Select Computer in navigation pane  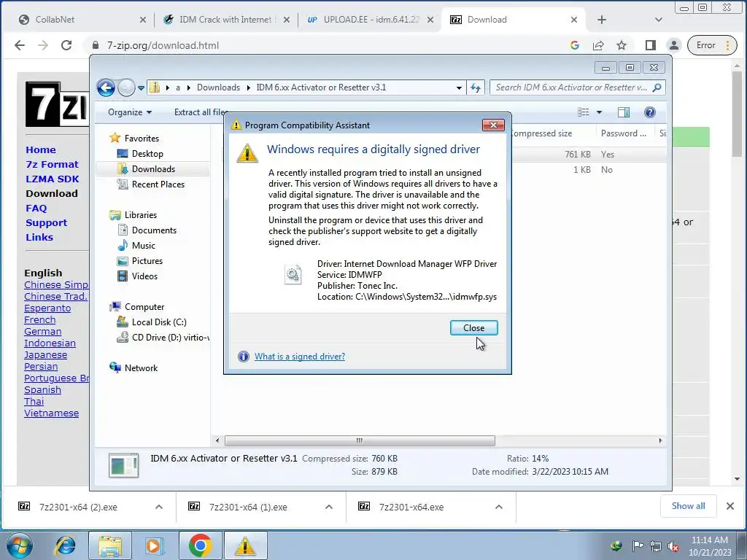(144, 307)
